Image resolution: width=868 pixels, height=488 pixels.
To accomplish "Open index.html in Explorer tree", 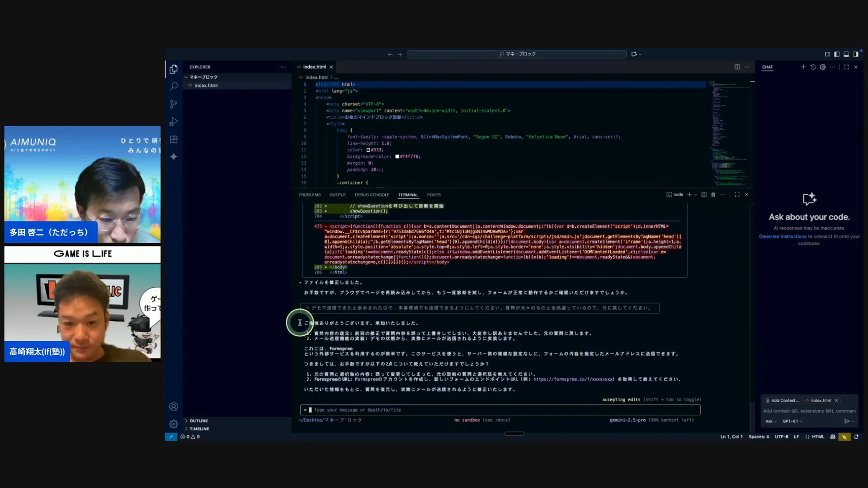I will point(206,85).
